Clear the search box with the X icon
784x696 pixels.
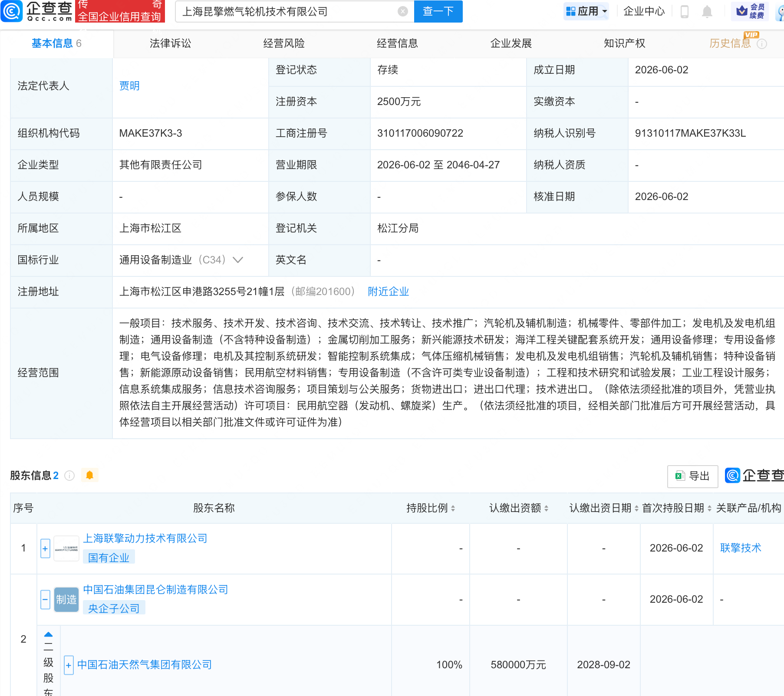pos(403,11)
